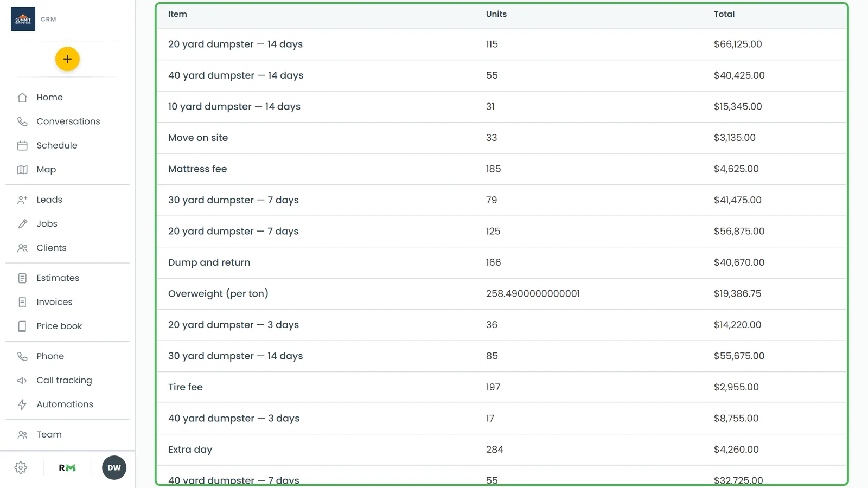This screenshot has height=488, width=868.
Task: Click the Leads person-plus icon
Action: (x=22, y=200)
